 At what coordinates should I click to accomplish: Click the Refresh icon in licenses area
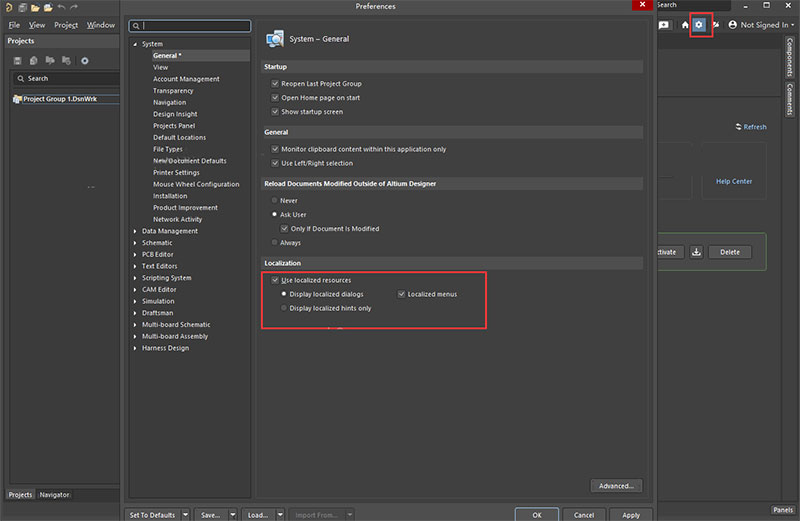pos(738,127)
